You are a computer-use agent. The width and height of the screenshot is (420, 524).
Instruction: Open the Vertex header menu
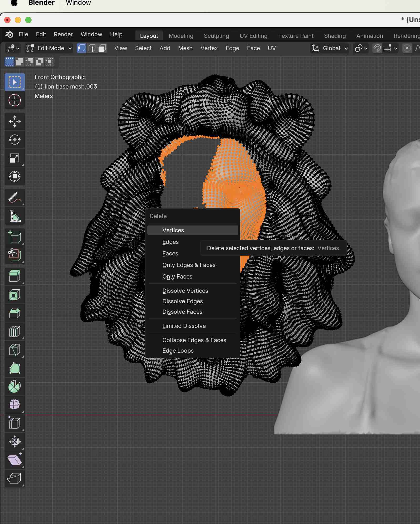coord(209,48)
